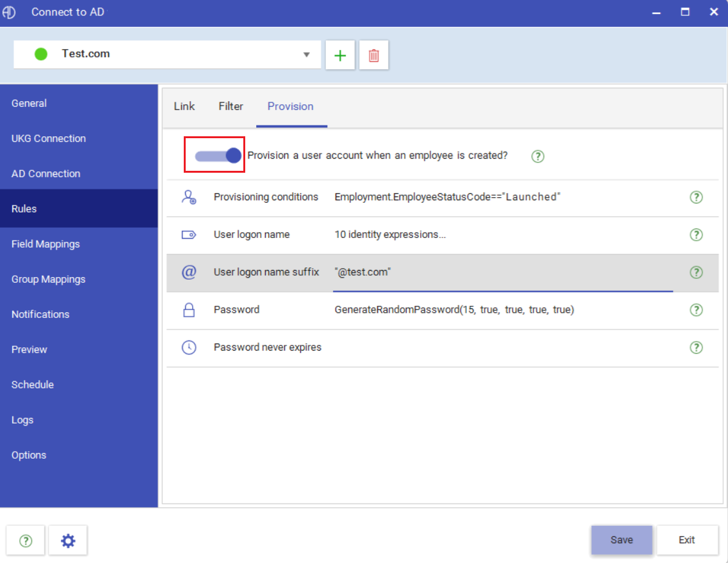This screenshot has width=728, height=563.
Task: Click the User logon name suffix label
Action: [266, 273]
